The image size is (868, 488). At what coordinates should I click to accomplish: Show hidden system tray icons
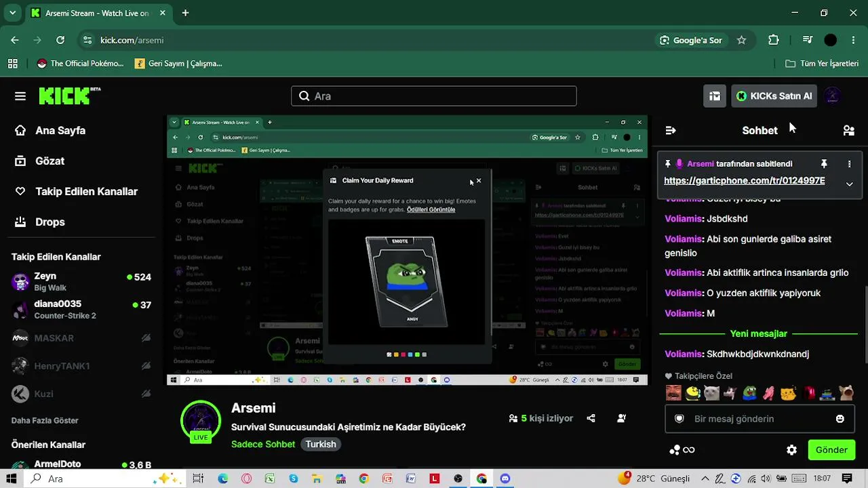[x=707, y=479]
